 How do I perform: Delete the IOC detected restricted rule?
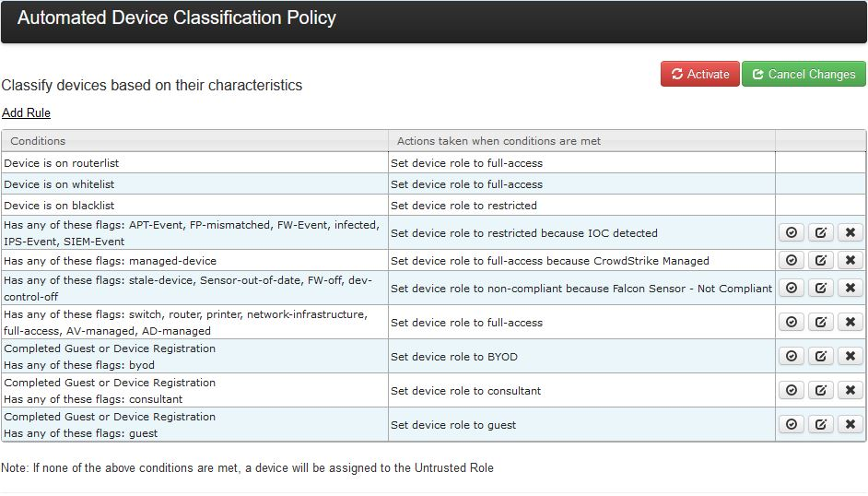pyautogui.click(x=850, y=232)
